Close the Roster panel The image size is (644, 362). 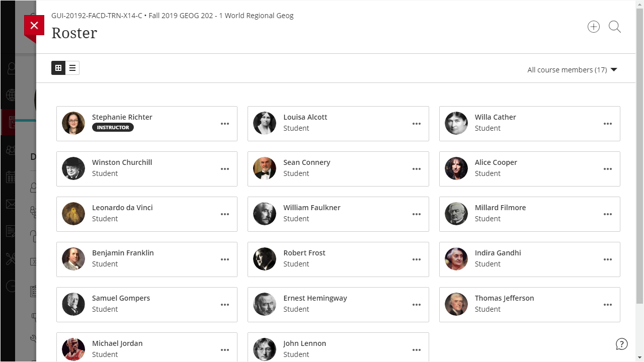click(34, 25)
